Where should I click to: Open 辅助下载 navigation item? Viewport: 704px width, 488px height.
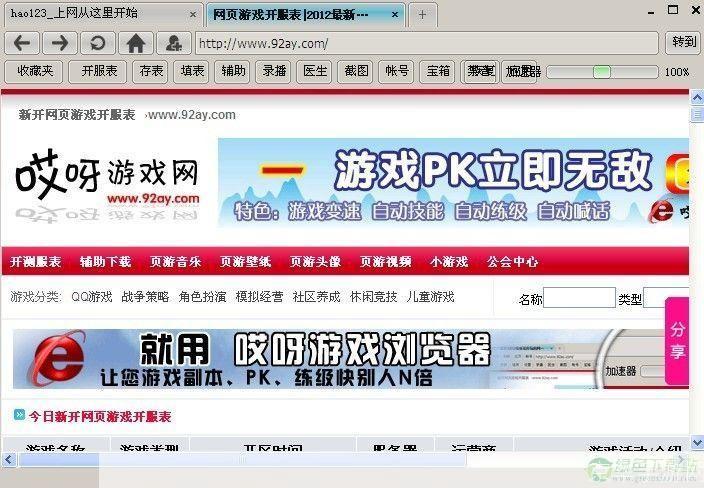click(x=106, y=262)
